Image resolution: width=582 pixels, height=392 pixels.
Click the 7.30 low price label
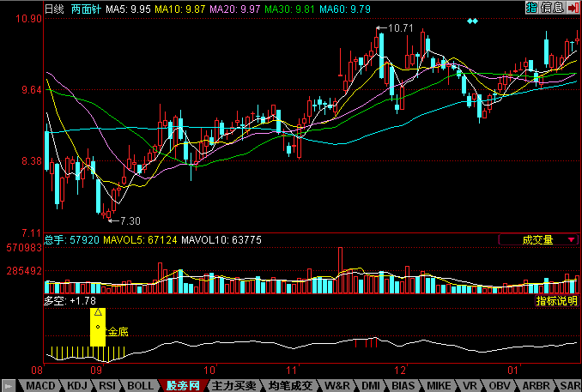129,221
